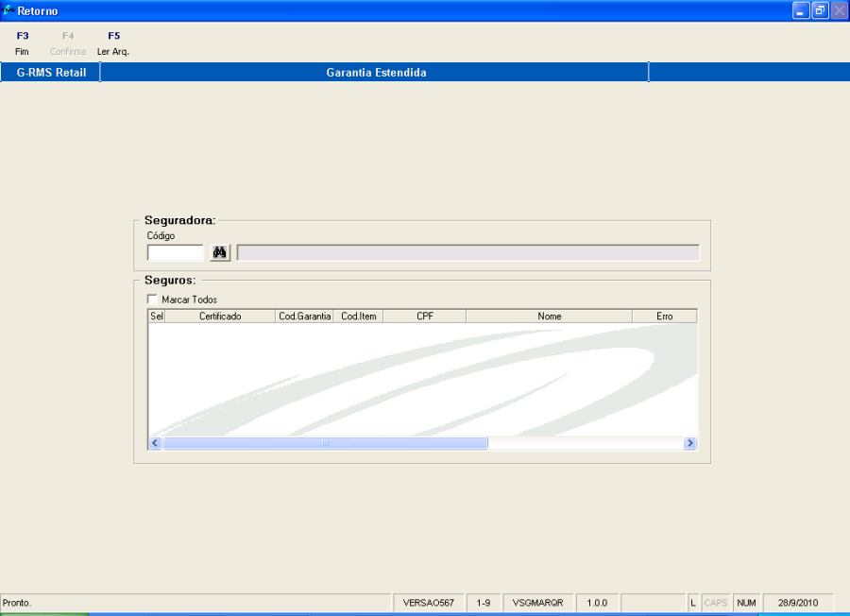Viewport: 850px width, 616px height.
Task: Click the 1-9 status bar entry
Action: tap(483, 603)
